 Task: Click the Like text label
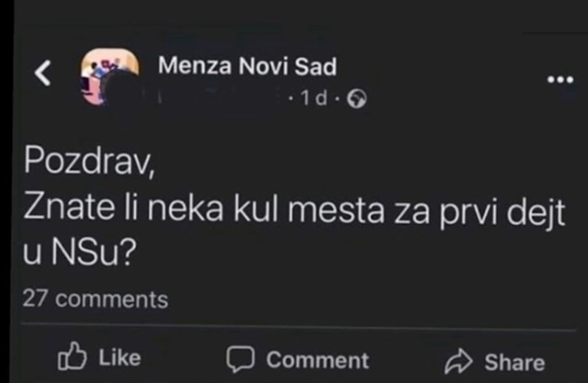click(x=119, y=358)
